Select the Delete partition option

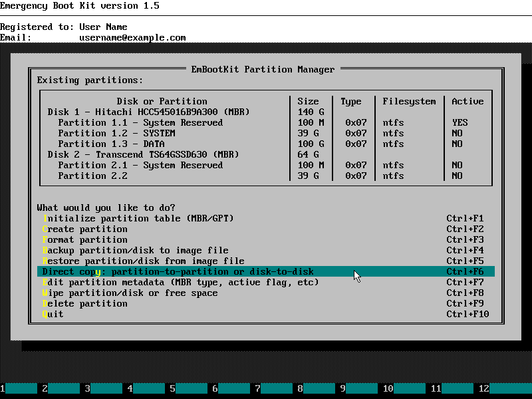265,303
